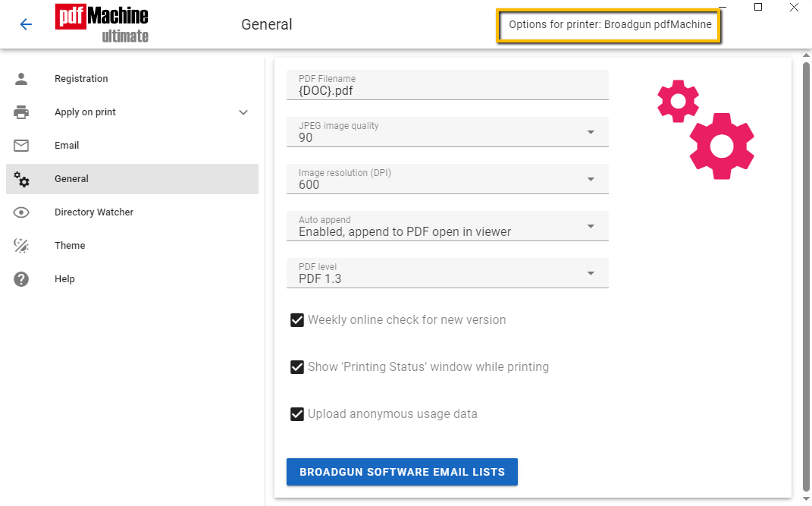Click the Email envelope icon
Screen dimensions: 812x506
pos(21,146)
